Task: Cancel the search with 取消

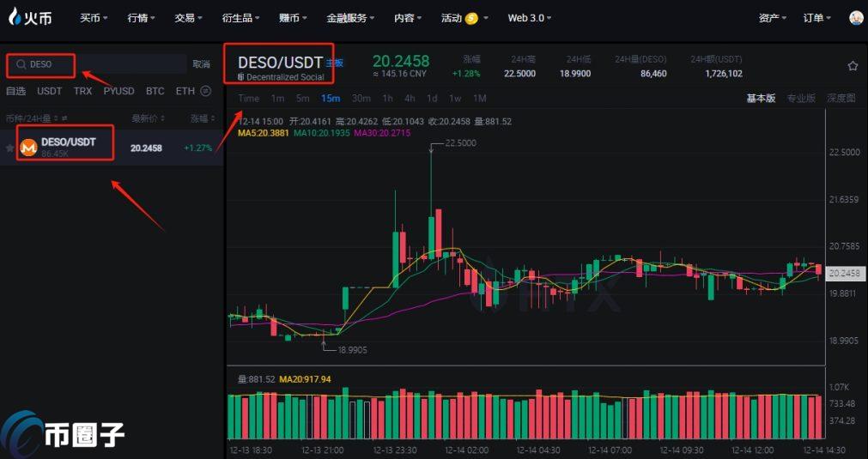Action: [201, 64]
